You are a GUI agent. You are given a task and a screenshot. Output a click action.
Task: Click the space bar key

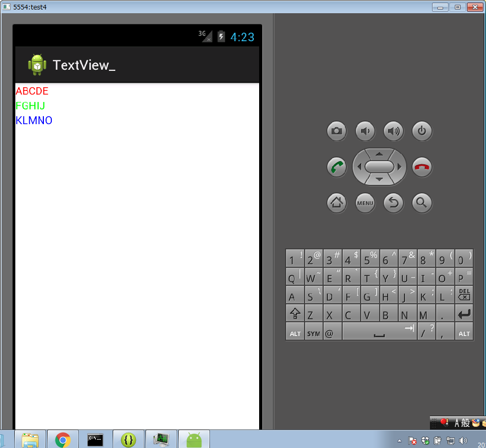pos(379,331)
